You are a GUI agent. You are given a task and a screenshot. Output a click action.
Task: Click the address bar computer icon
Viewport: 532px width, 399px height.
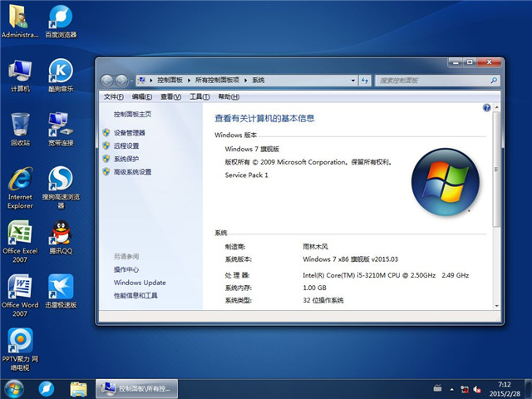point(142,80)
